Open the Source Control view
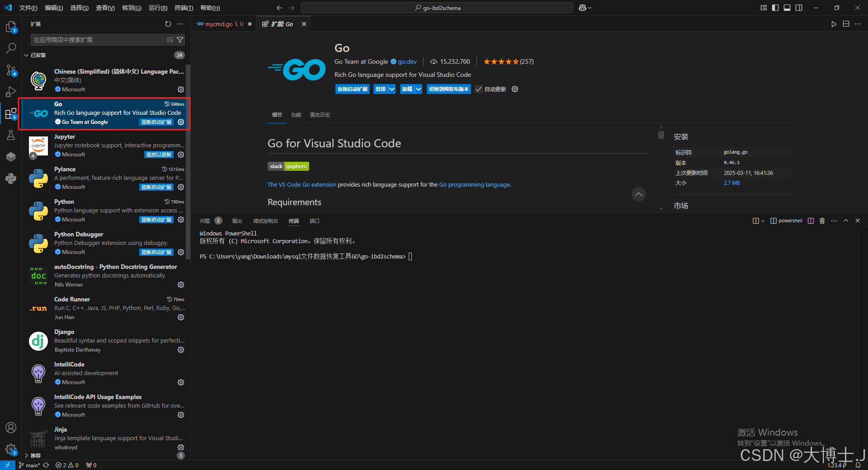868x470 pixels. (11, 70)
